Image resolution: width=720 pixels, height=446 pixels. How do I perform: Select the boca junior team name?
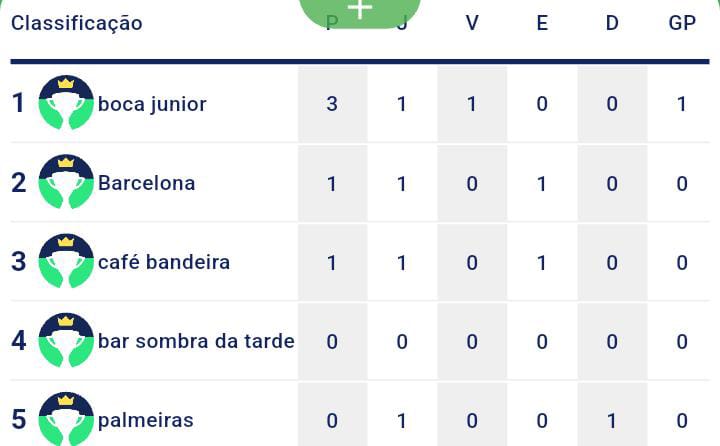point(152,104)
